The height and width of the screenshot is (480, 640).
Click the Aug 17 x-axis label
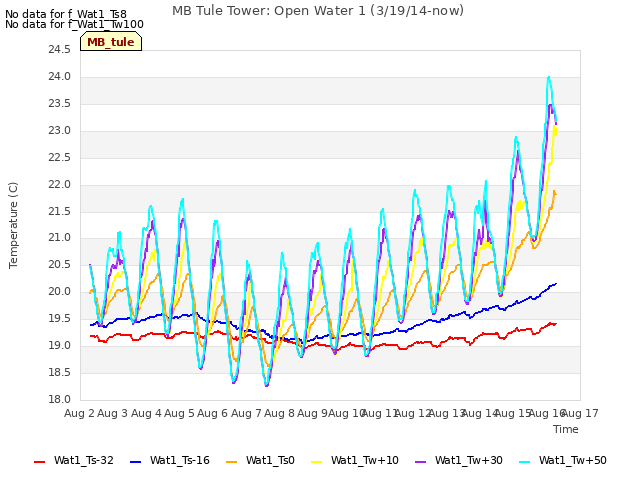click(x=581, y=413)
